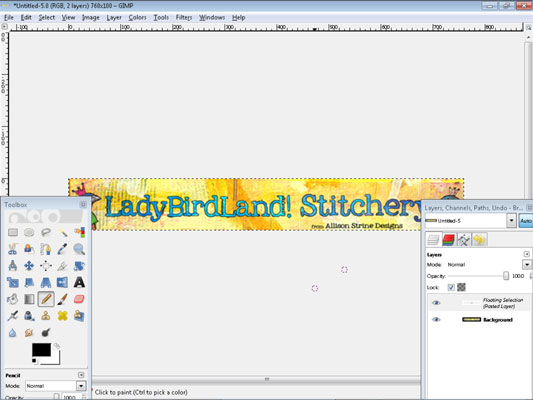Select the Select by Color tool
533x400 pixels.
coord(79,232)
